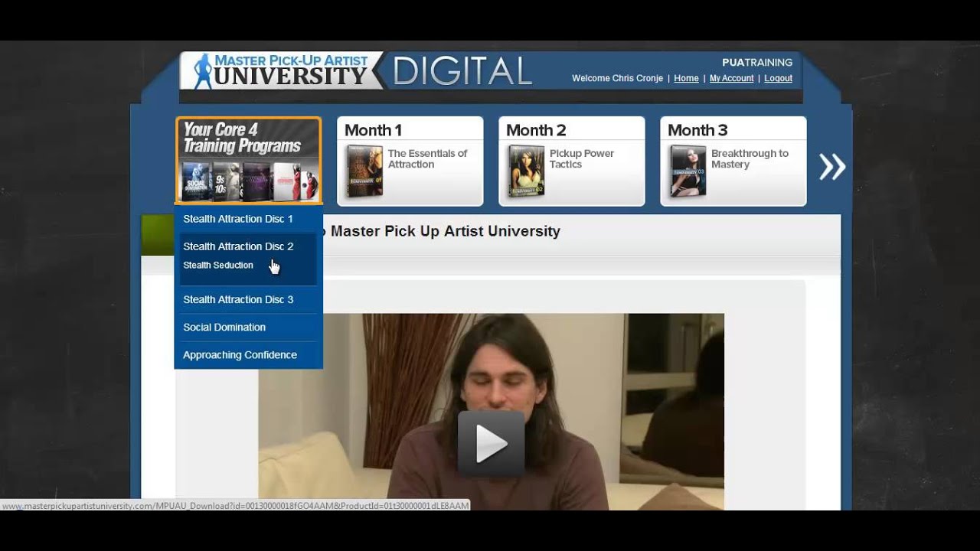Play the welcome video
Screen dimensions: 980x551
(x=491, y=444)
